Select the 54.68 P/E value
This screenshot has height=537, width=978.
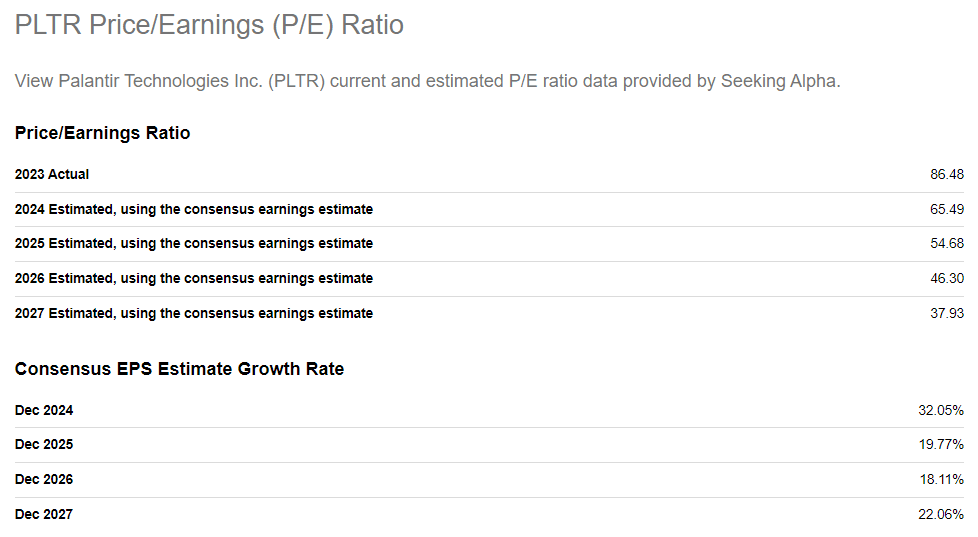tap(946, 243)
